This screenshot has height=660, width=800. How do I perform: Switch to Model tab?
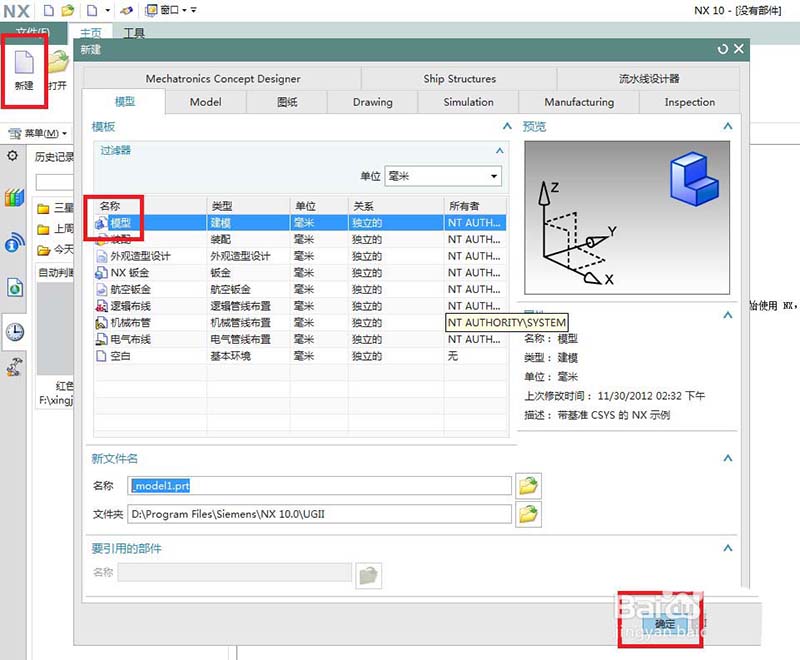(x=206, y=102)
